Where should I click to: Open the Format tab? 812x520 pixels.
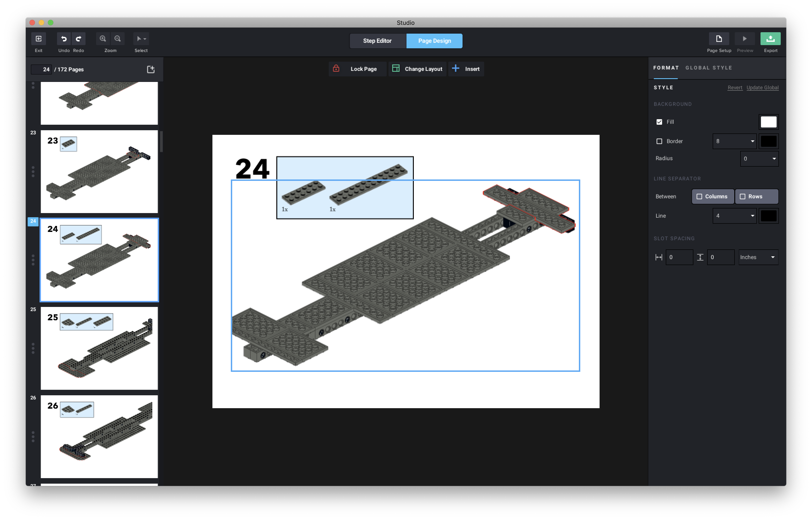666,68
